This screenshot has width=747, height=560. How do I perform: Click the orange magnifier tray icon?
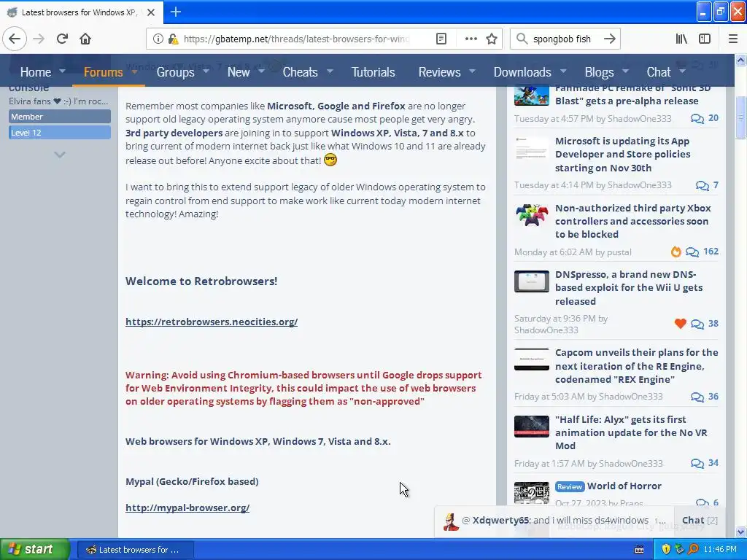(x=693, y=550)
